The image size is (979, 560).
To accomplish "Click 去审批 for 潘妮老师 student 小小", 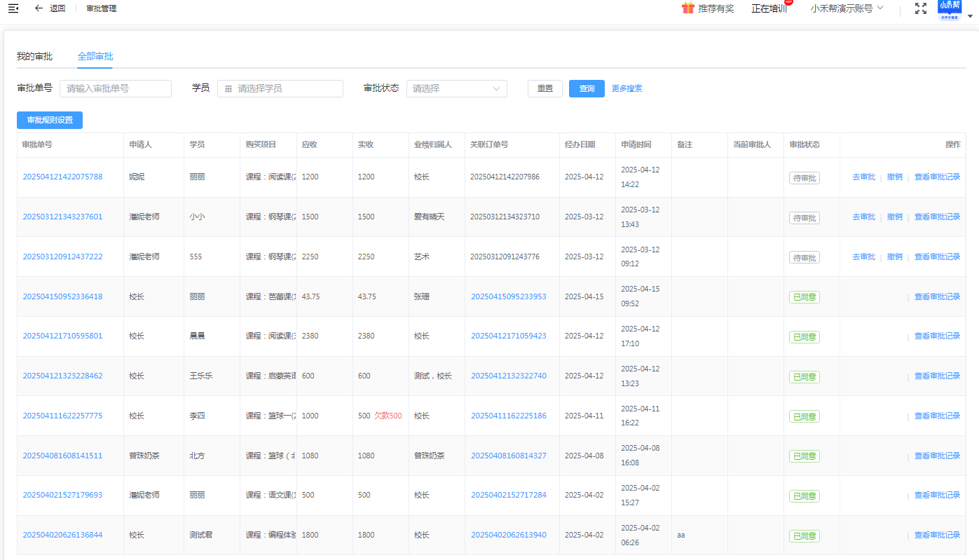I will [863, 217].
